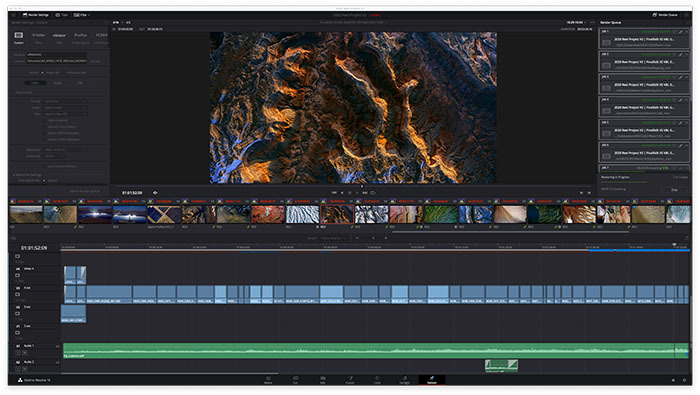Remove Job 1 from Render Queue
The height and width of the screenshot is (395, 700).
pos(687,32)
